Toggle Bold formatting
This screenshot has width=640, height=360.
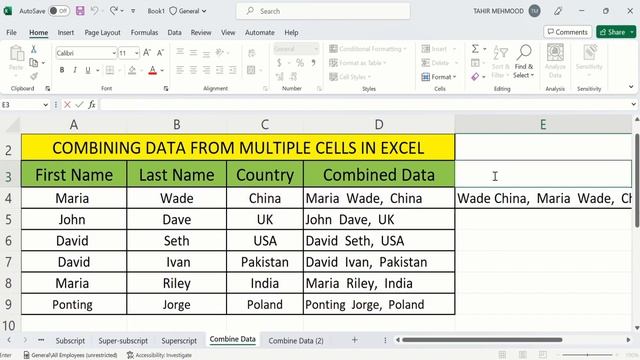[x=62, y=70]
